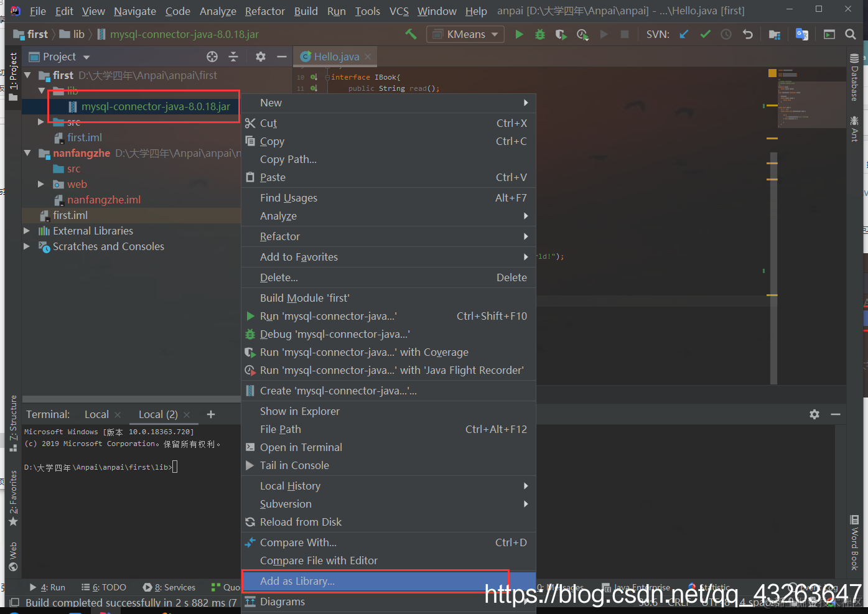Choose Delete... from context menu
The image size is (868, 614).
coord(388,277)
